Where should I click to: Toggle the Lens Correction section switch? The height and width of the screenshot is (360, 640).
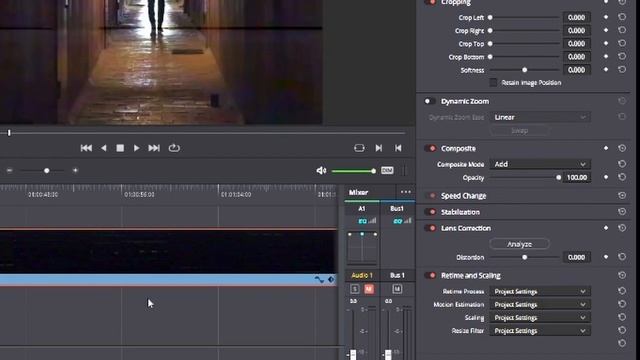point(430,228)
